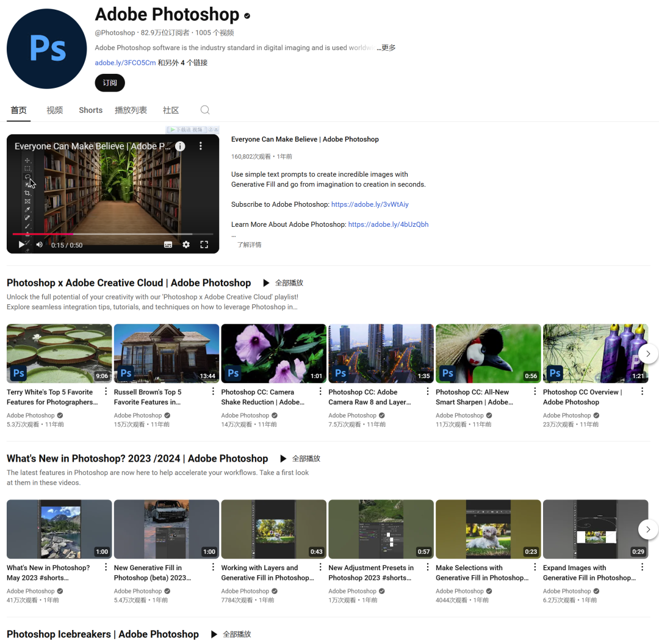Open Russell Brown's old house thumbnail
This screenshot has width=659, height=644.
pos(167,353)
